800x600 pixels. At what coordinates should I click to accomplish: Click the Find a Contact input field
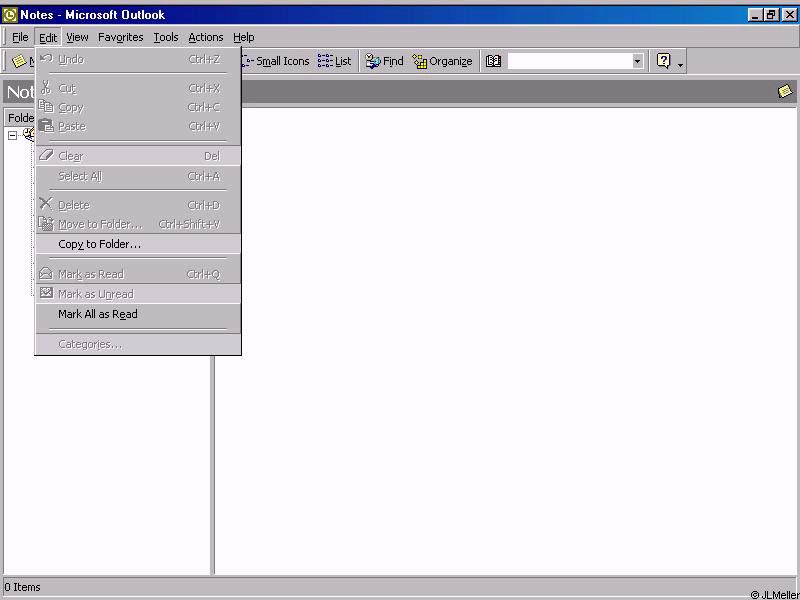[570, 61]
